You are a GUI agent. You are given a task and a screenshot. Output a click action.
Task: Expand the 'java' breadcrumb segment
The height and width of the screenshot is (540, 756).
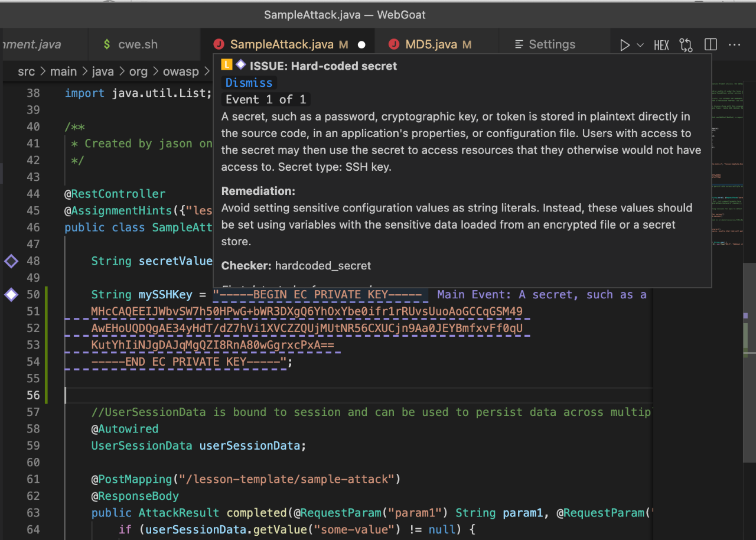pyautogui.click(x=102, y=71)
